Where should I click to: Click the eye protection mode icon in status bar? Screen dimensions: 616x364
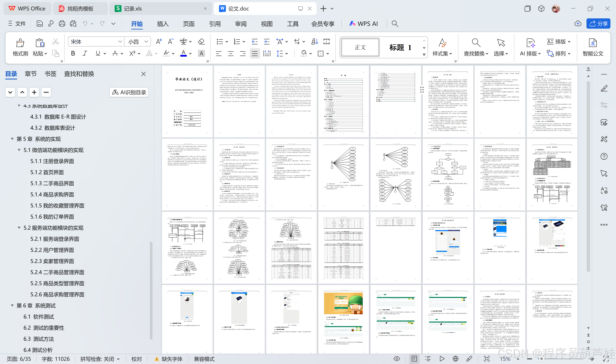(397, 359)
